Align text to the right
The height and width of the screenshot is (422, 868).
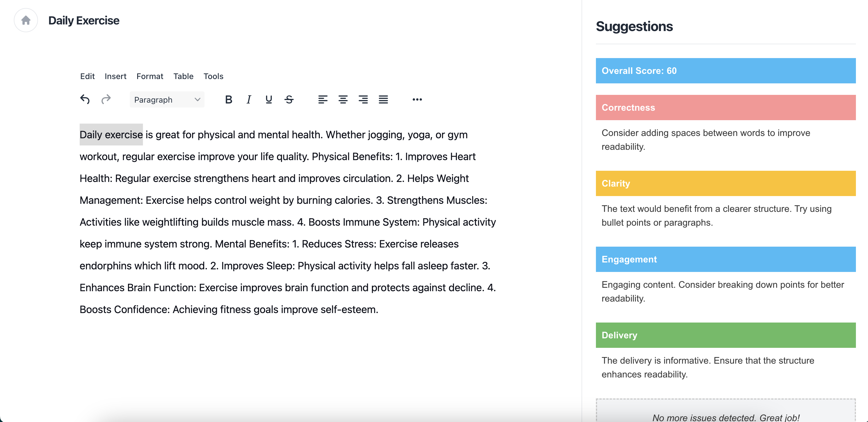(x=363, y=99)
